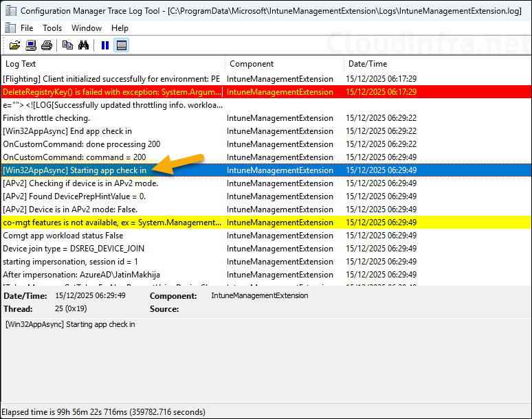
Task: Click the Copy to clipboard icon
Action: (67, 45)
